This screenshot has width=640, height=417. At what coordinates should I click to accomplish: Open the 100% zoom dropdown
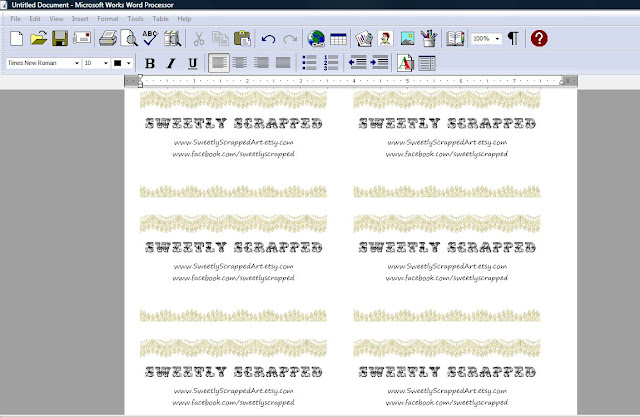(x=497, y=39)
